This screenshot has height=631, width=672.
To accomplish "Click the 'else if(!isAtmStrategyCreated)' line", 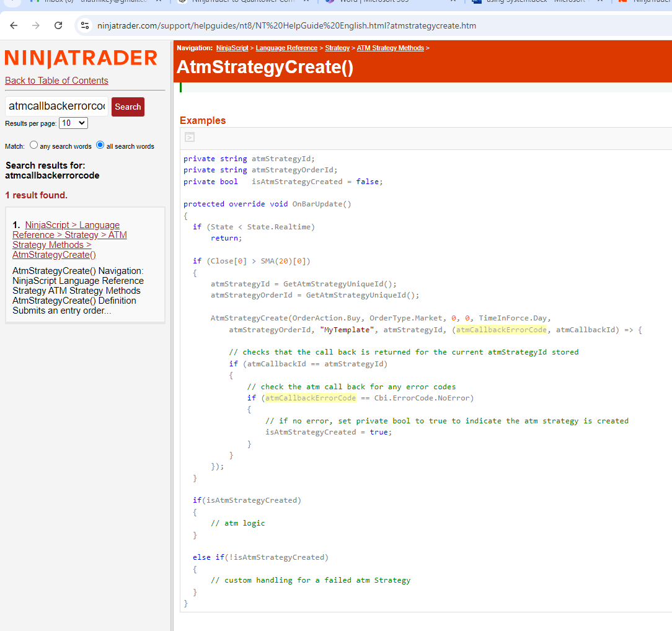I will [260, 557].
